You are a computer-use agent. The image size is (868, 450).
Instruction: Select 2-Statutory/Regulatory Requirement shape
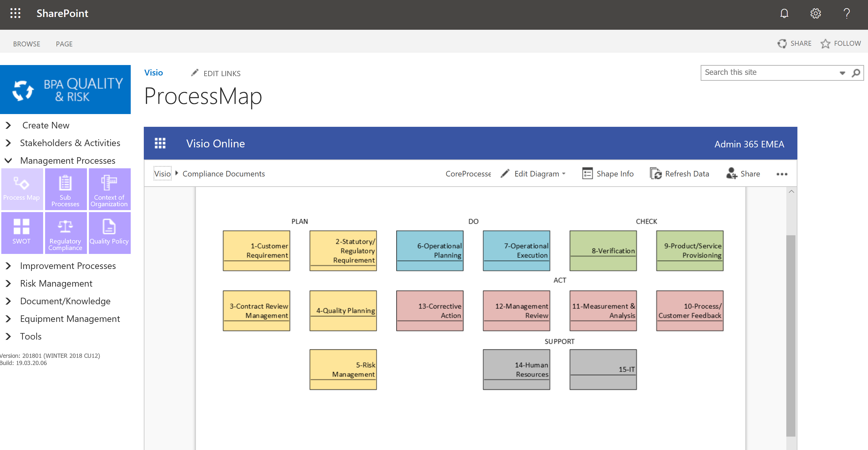[343, 251]
